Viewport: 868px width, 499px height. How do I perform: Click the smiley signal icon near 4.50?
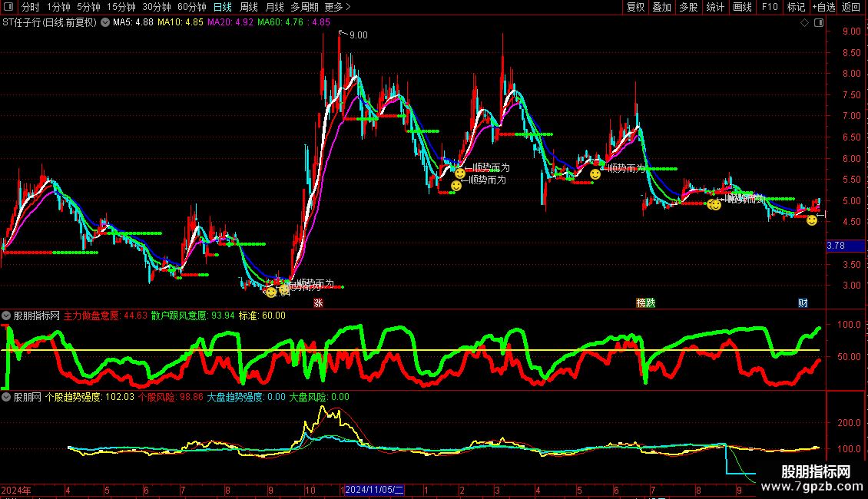pos(812,220)
